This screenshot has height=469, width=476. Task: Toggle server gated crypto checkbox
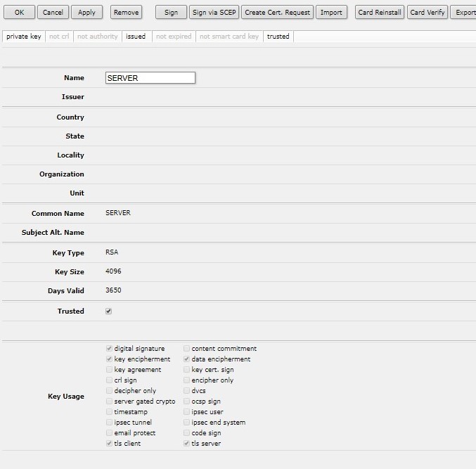point(109,401)
